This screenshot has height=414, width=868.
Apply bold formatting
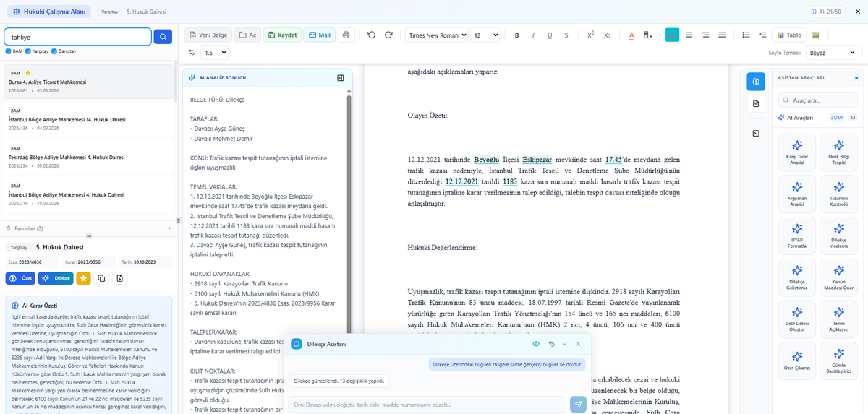point(516,35)
